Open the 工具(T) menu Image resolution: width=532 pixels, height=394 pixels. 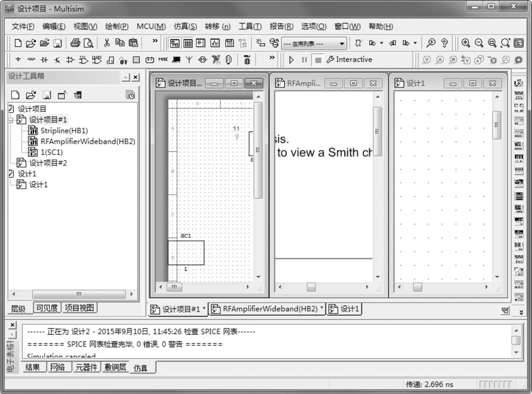[250, 26]
